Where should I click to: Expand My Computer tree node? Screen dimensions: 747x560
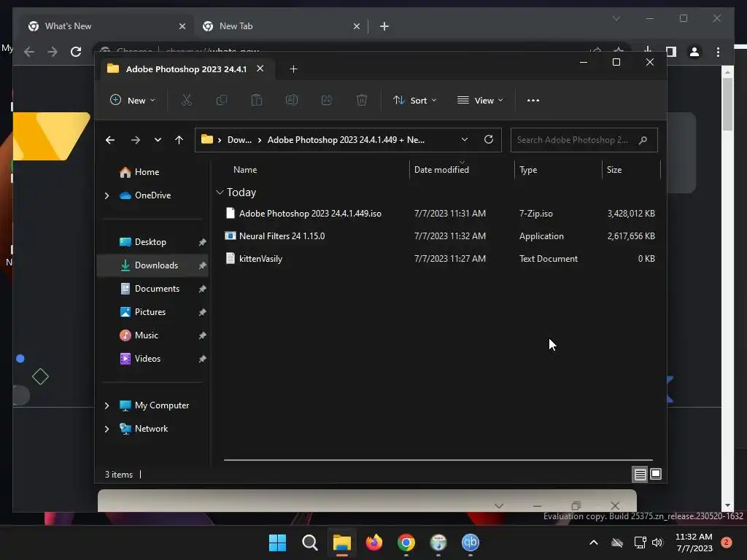tap(107, 405)
